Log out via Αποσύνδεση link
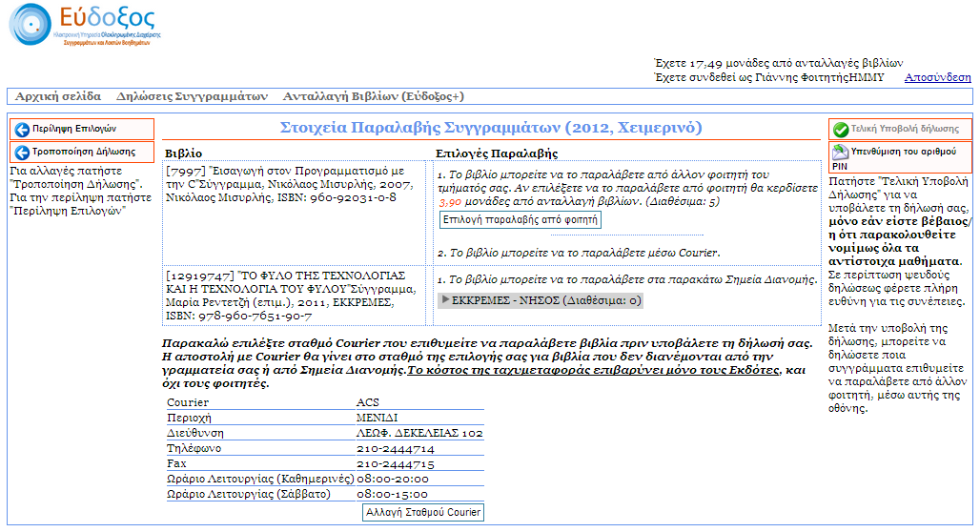Viewport: 980px width, 532px height. click(937, 77)
